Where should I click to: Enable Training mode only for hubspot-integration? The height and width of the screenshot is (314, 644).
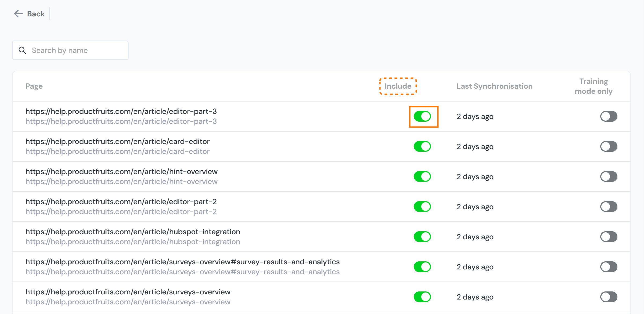click(609, 237)
